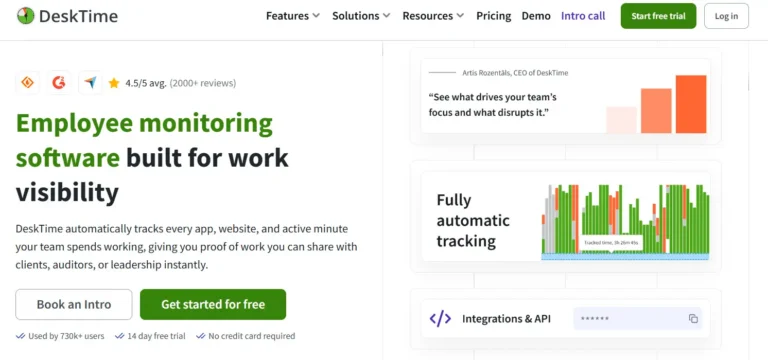This screenshot has width=768, height=360.
Task: Click the yellow rating star icon
Action: [x=114, y=83]
